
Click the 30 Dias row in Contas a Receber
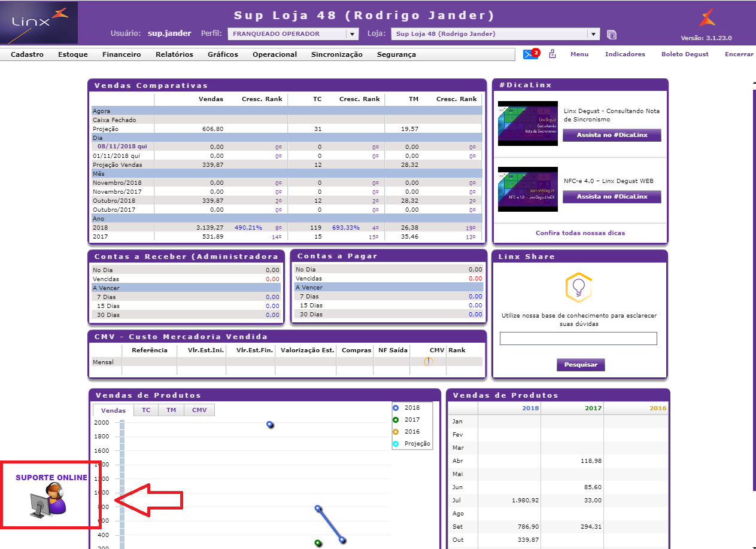186,315
